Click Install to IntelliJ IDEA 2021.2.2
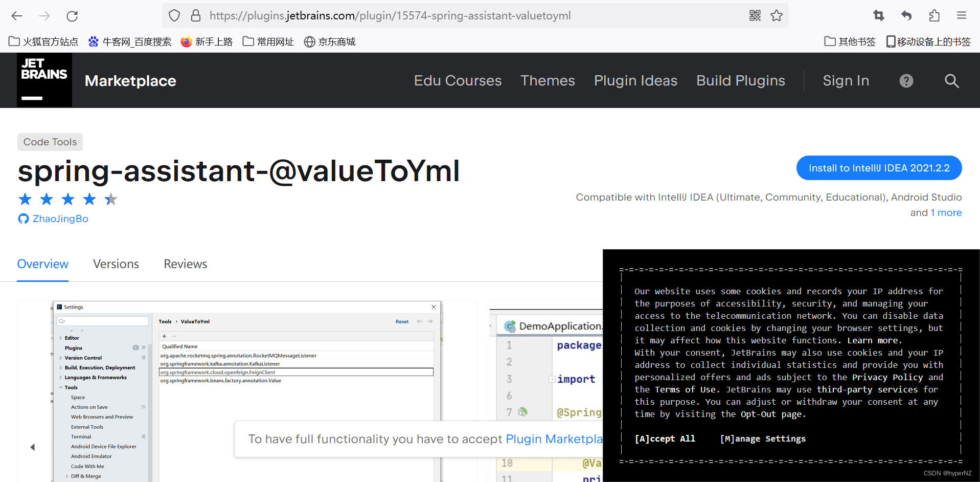The width and height of the screenshot is (980, 482). point(879,168)
